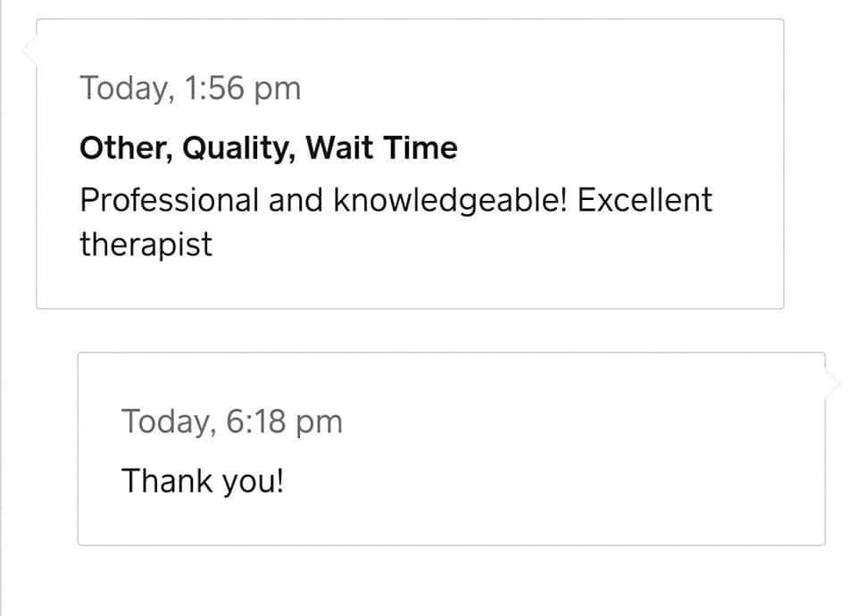Click the '6:18 pm' time text

click(x=284, y=421)
